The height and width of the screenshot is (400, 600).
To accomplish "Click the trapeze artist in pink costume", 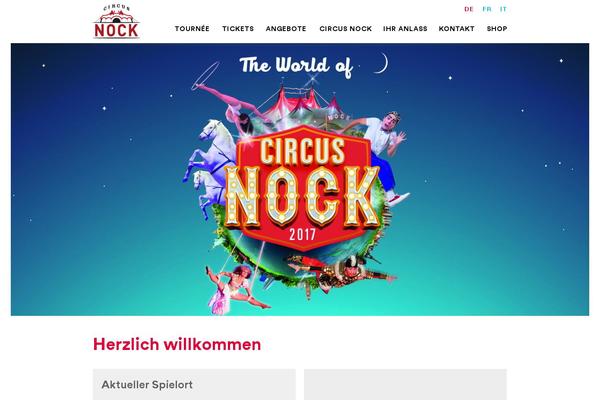I will point(235,289).
